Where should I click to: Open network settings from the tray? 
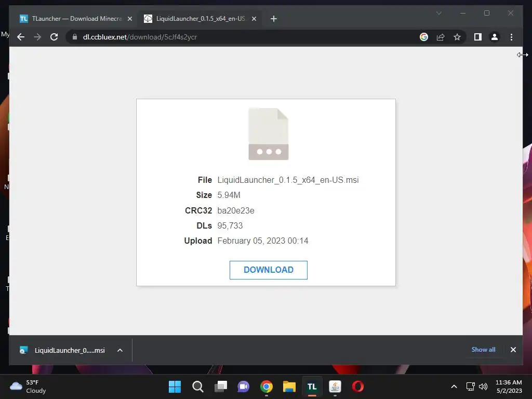(470, 387)
